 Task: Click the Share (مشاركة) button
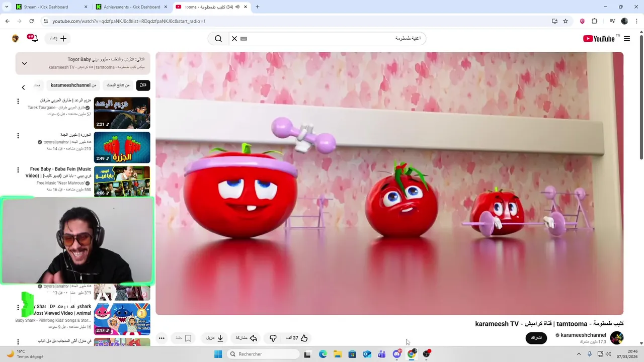(247, 338)
